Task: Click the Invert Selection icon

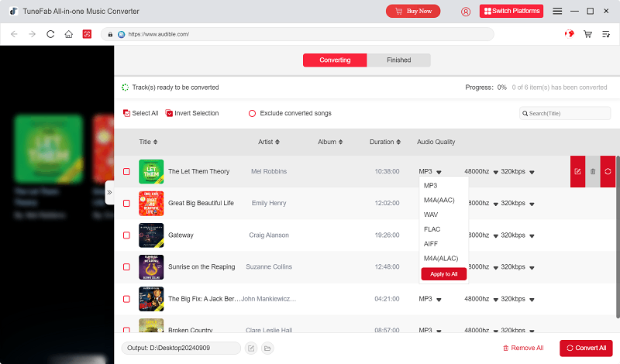Action: tap(169, 113)
